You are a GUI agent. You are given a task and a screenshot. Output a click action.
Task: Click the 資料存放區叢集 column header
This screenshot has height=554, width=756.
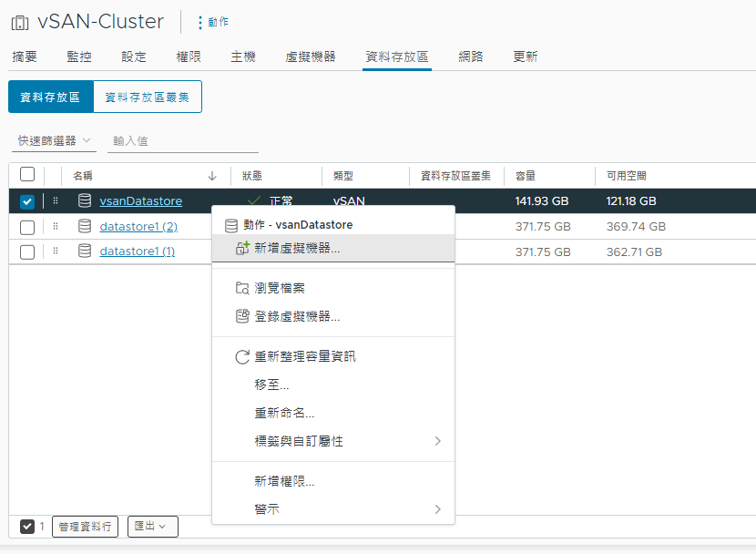(455, 176)
